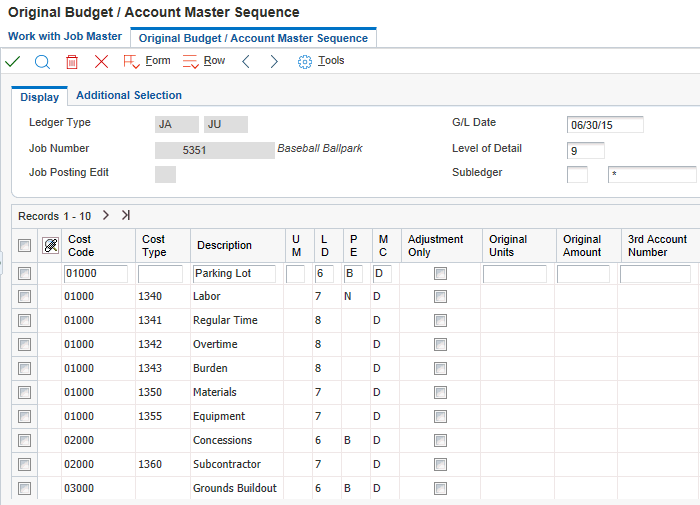Click the Job Posting Edit field

pos(165,175)
